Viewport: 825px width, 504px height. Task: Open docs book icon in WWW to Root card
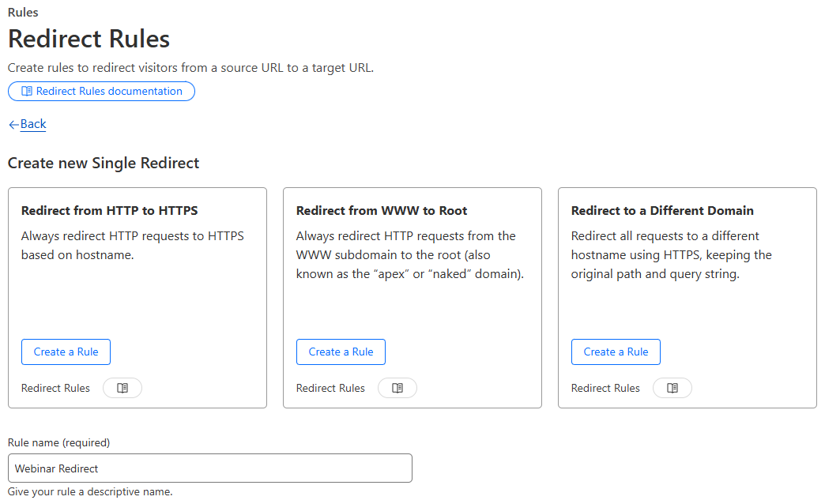click(397, 388)
